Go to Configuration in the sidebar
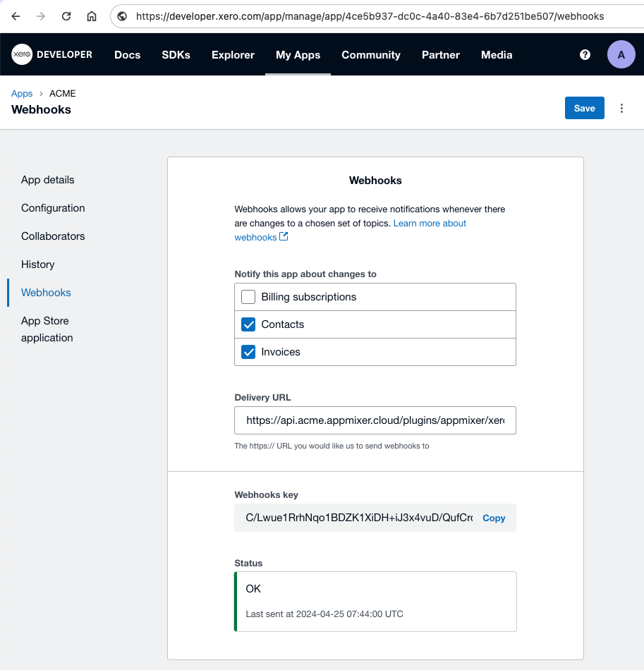The image size is (644, 670). click(53, 208)
